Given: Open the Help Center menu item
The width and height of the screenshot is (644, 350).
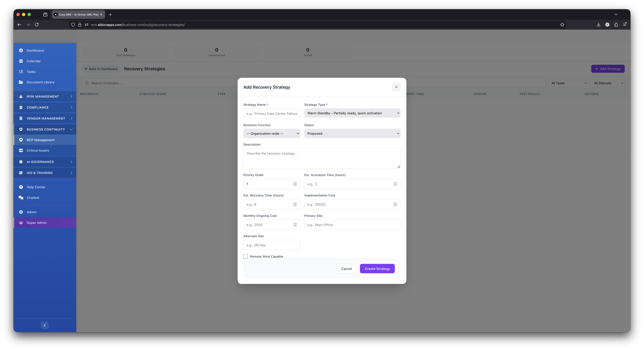Looking at the screenshot, I should [36, 187].
